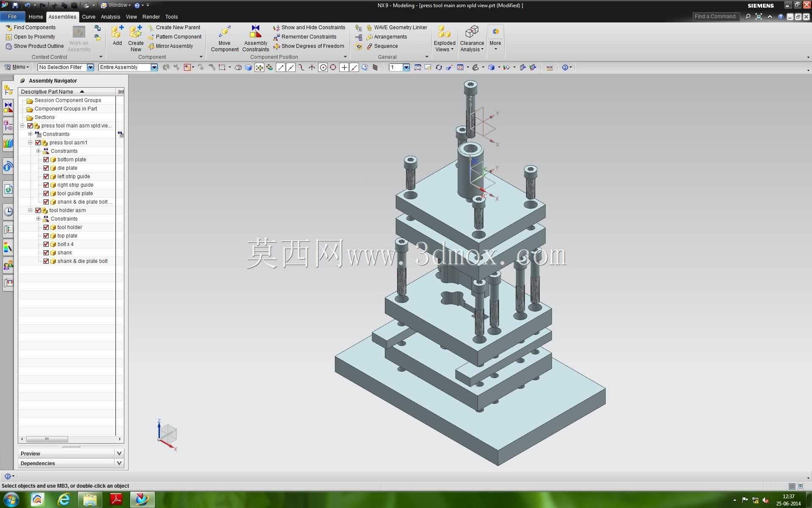
Task: Expand Constraints under main assembly
Action: [30, 134]
